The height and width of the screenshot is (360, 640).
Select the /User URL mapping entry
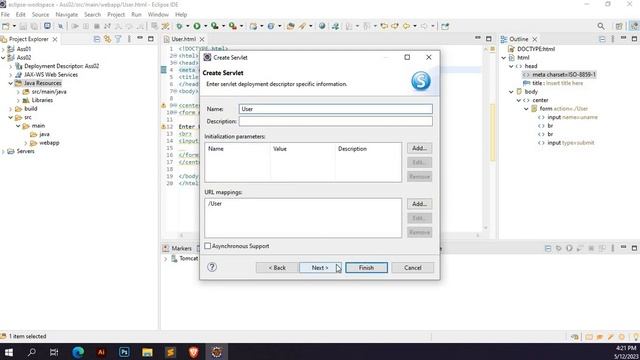tap(215, 204)
